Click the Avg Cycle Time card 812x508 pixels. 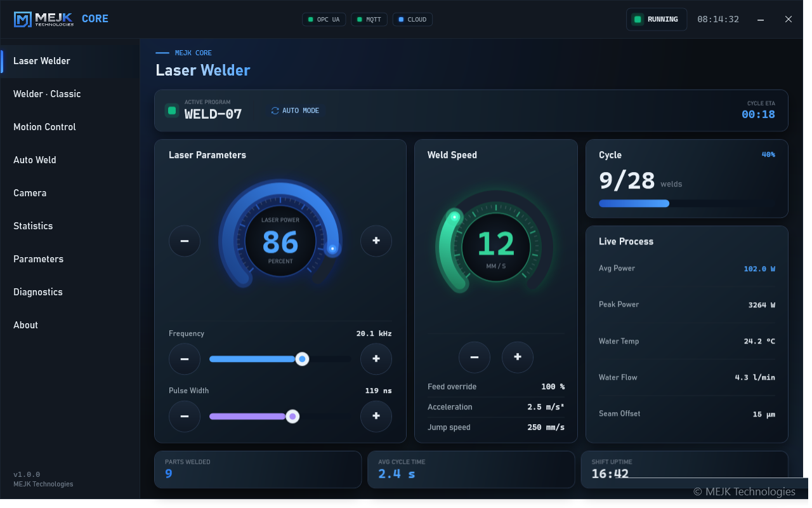[471, 469]
